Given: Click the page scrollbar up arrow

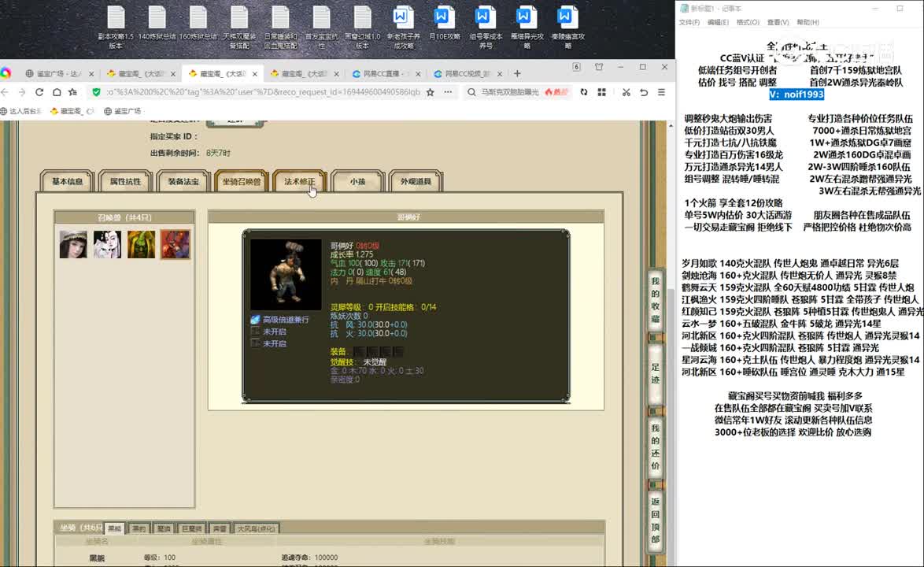Looking at the screenshot, I should (x=671, y=125).
